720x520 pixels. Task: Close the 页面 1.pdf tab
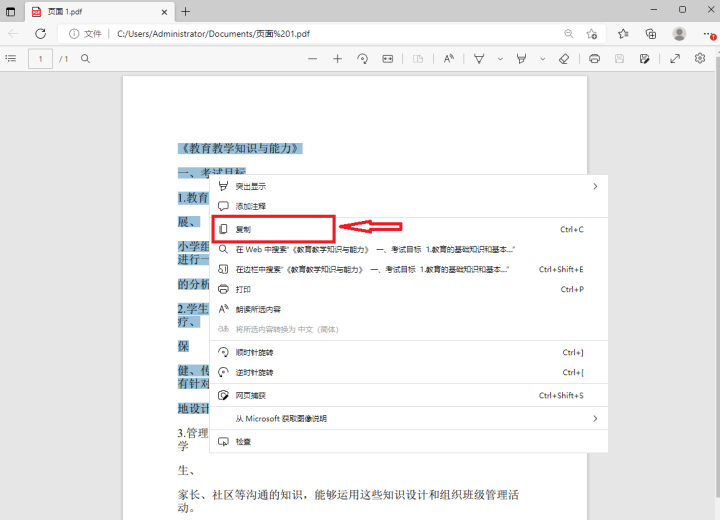coord(164,12)
